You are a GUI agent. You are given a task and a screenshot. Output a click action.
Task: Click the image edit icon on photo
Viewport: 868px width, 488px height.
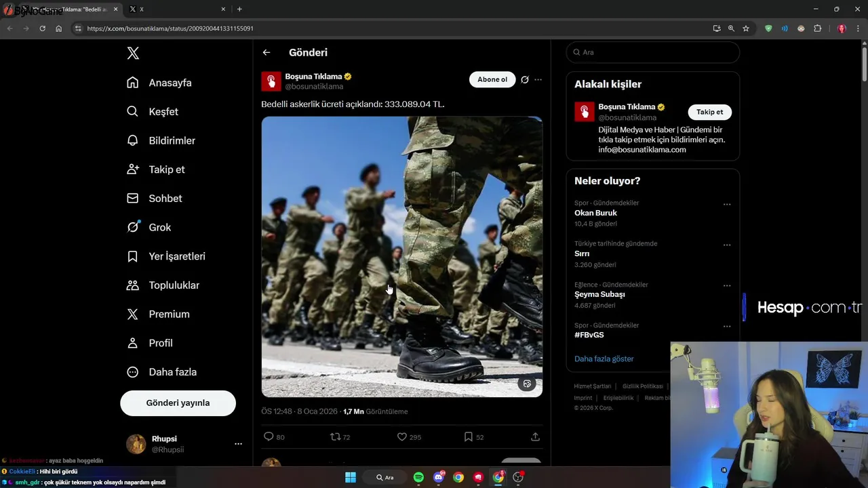point(527,384)
